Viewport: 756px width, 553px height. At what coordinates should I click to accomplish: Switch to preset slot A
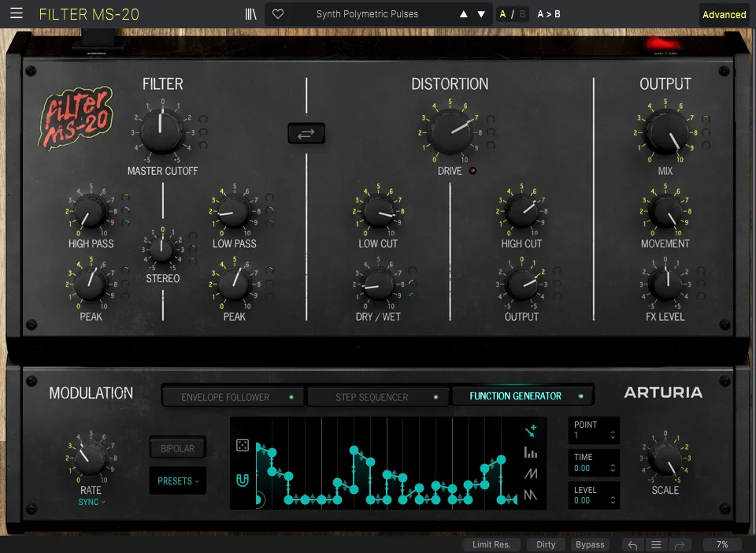click(x=503, y=14)
